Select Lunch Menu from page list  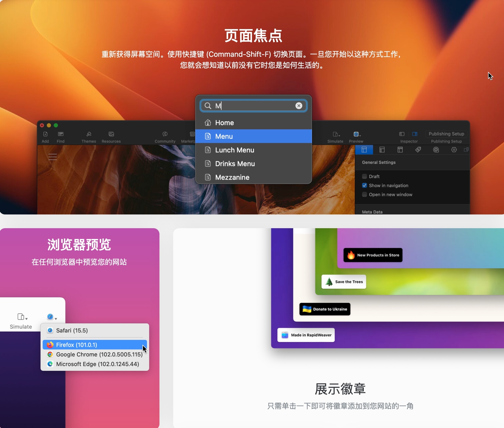(x=254, y=150)
